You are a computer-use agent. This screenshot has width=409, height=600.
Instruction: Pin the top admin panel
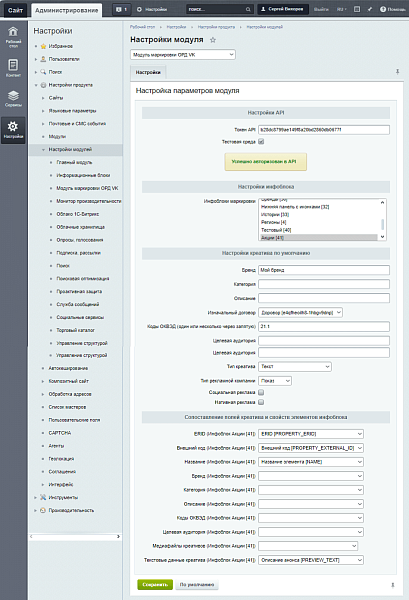point(370,9)
